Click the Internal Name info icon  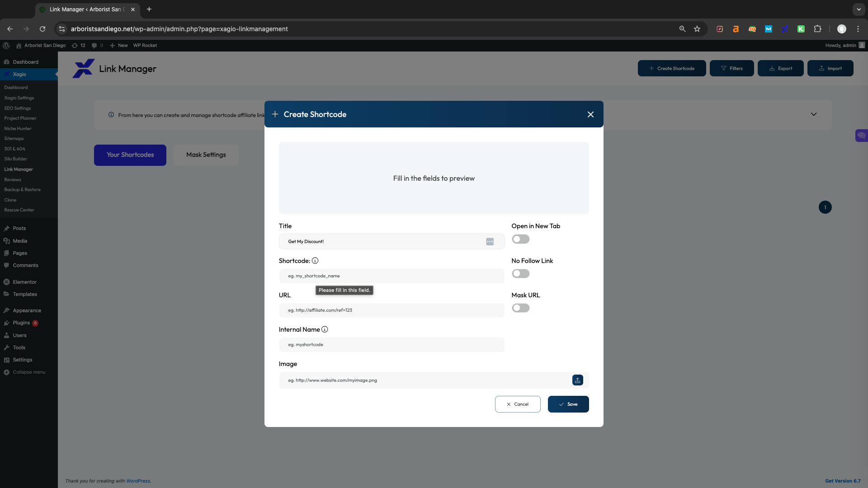tap(325, 329)
